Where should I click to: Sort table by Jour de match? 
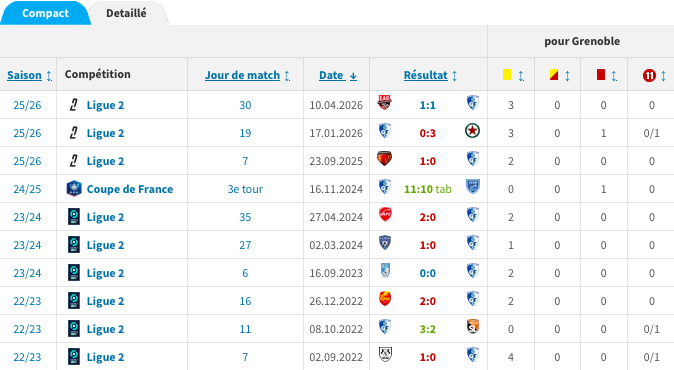click(242, 75)
